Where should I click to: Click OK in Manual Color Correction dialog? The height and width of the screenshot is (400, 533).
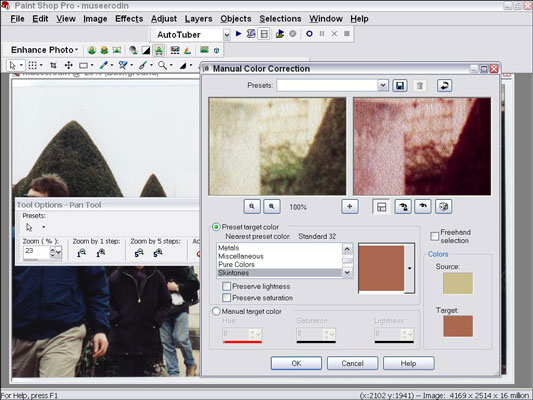(x=296, y=363)
